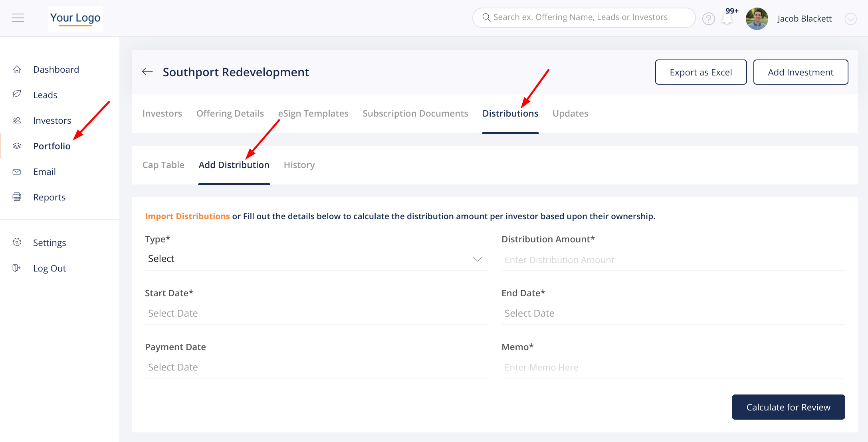Click the help question mark icon
Screen dimensions: 868x442
tap(708, 19)
